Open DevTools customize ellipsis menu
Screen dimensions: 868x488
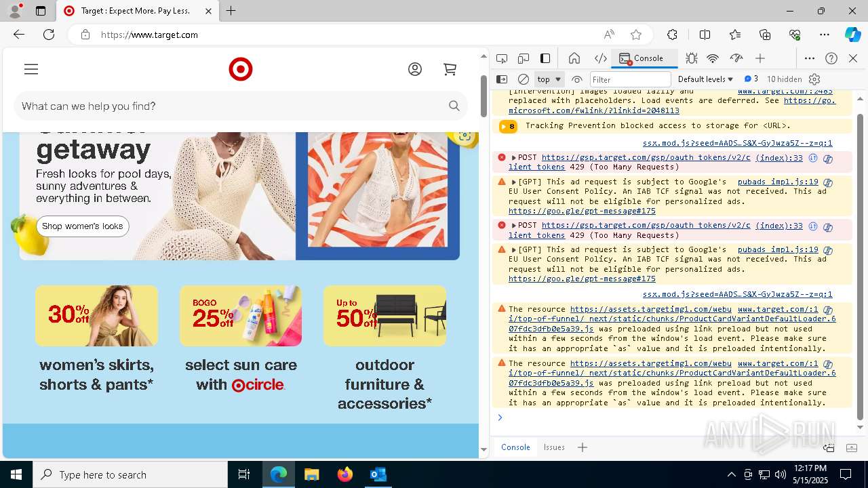coord(810,58)
